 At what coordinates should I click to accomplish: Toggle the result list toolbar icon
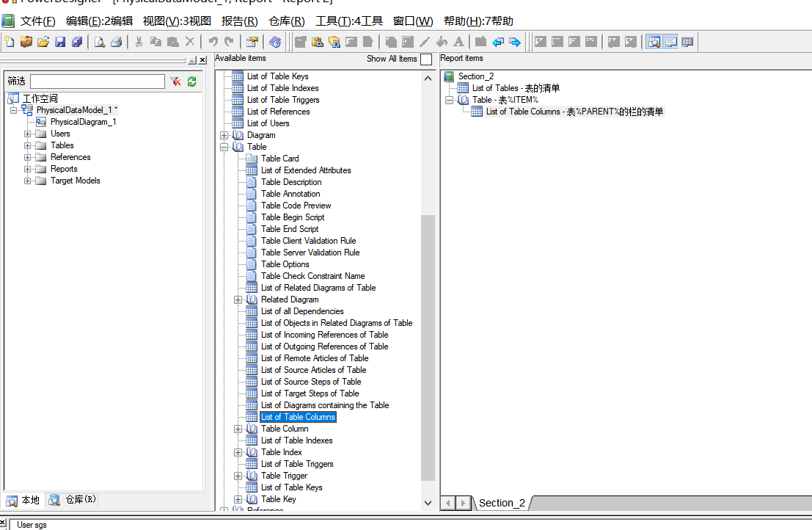[x=687, y=42]
